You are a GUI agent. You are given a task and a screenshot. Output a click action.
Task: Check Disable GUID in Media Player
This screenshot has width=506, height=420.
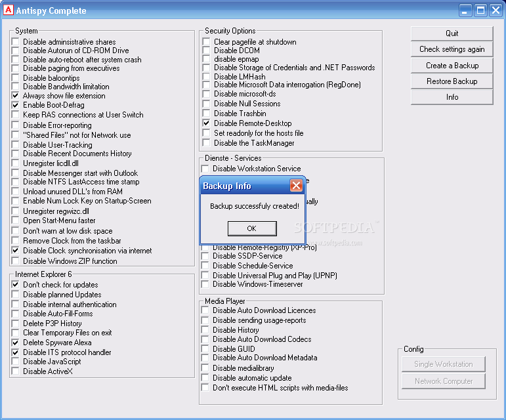(x=205, y=349)
